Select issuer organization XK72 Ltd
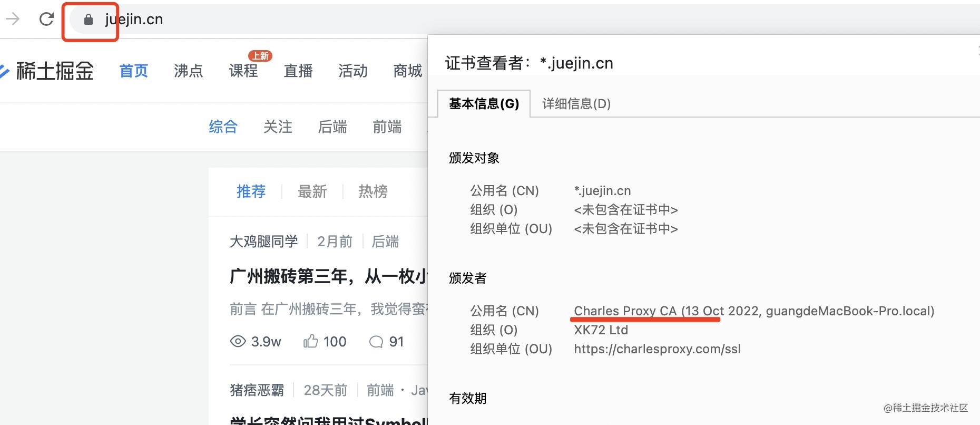 (601, 330)
